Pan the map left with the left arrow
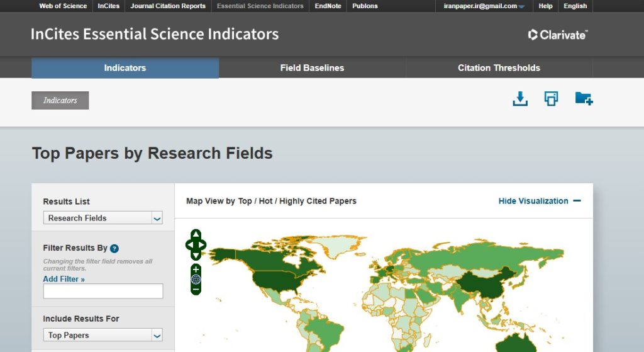644x352 pixels. [x=189, y=245]
